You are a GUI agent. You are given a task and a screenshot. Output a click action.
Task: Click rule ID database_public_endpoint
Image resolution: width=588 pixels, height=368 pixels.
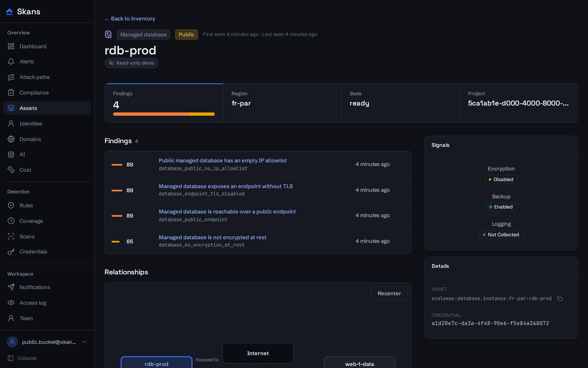point(193,220)
